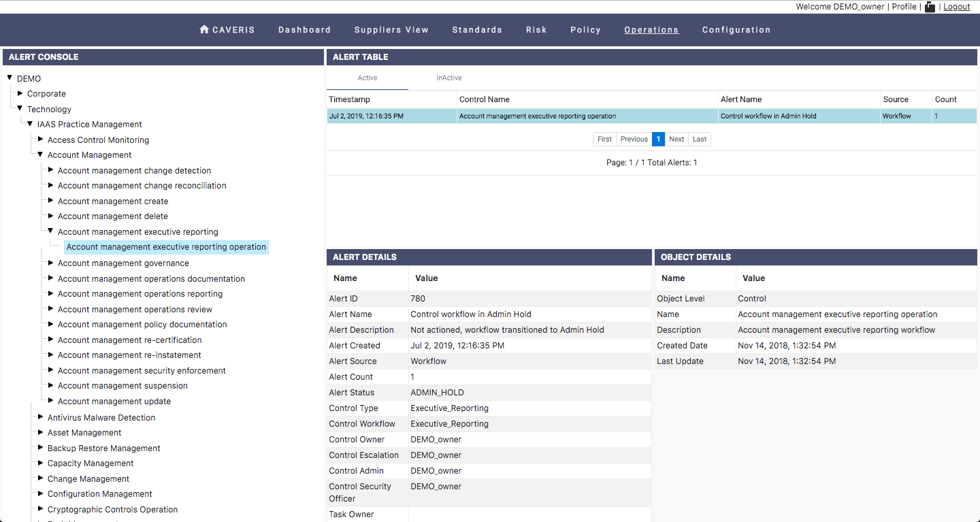Image resolution: width=980 pixels, height=522 pixels.
Task: Click the Last pagination button
Action: point(700,139)
